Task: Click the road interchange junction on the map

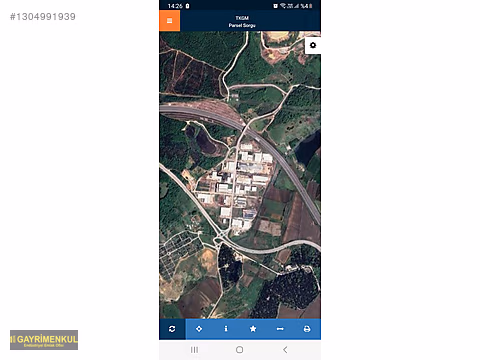Action: [x=221, y=237]
